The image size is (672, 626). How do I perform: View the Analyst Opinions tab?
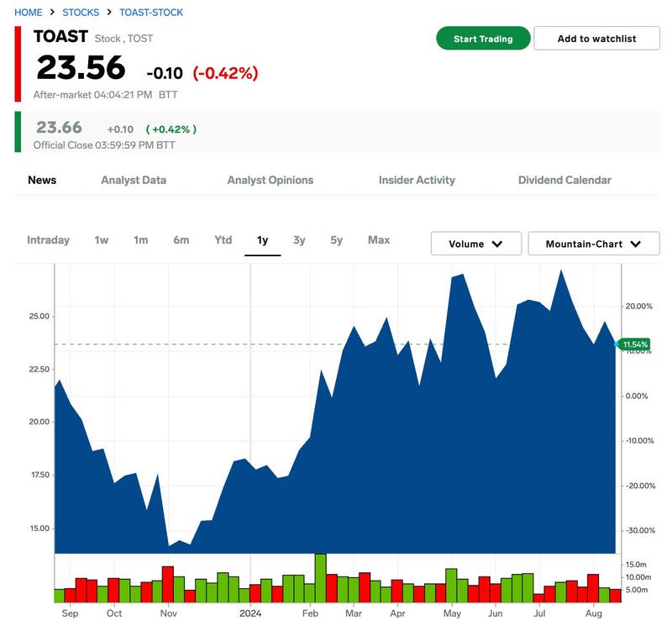(270, 180)
